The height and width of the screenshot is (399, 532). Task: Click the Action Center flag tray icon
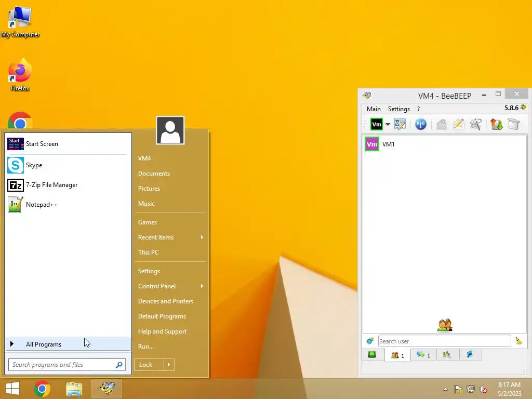pyautogui.click(x=458, y=389)
